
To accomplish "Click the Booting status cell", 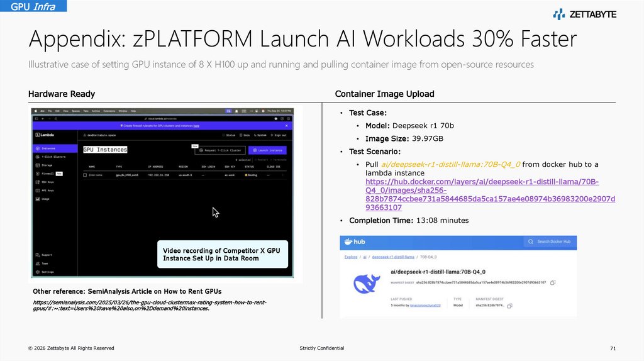I will (x=250, y=175).
